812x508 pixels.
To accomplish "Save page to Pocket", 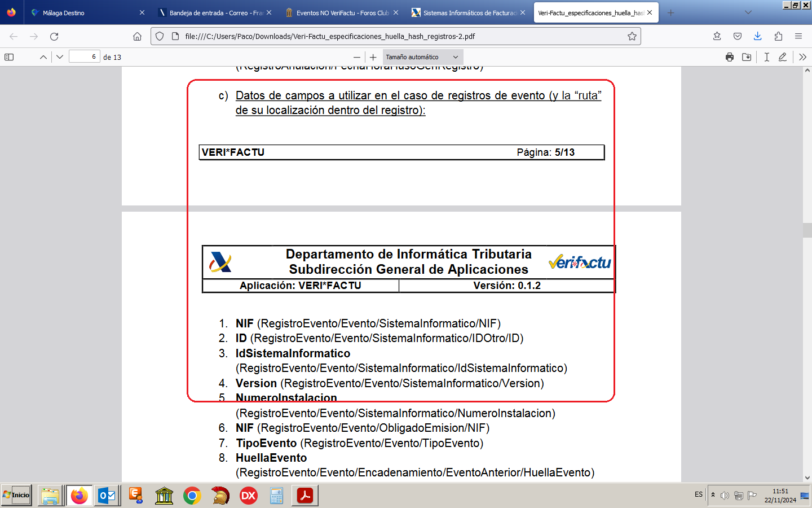I will point(738,36).
